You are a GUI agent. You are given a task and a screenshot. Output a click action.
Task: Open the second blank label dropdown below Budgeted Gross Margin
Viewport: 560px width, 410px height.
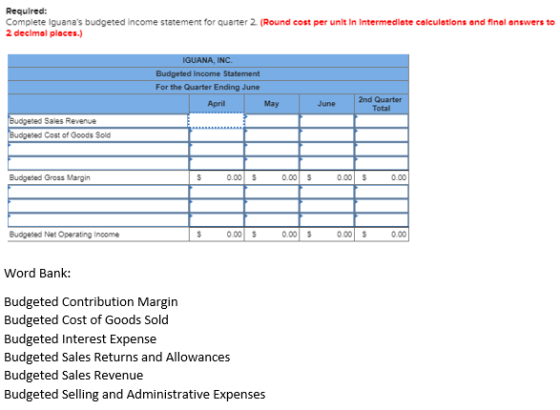98,206
